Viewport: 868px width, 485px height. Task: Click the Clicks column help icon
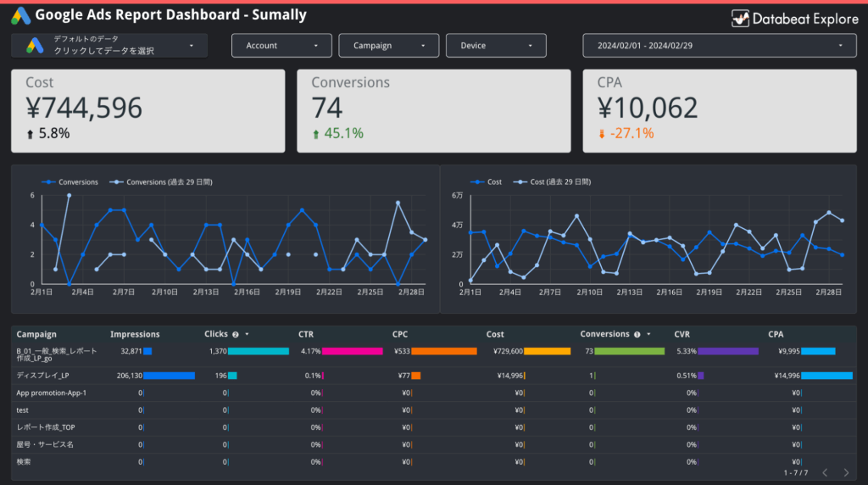pos(236,334)
